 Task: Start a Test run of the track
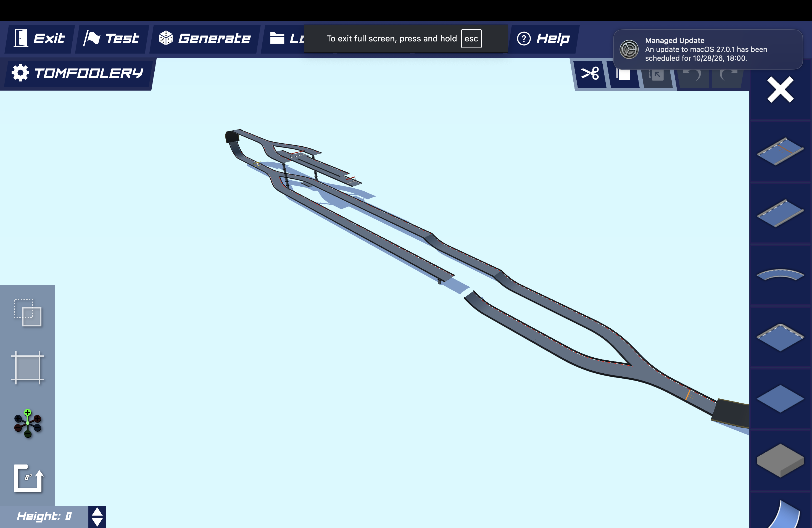(112, 39)
